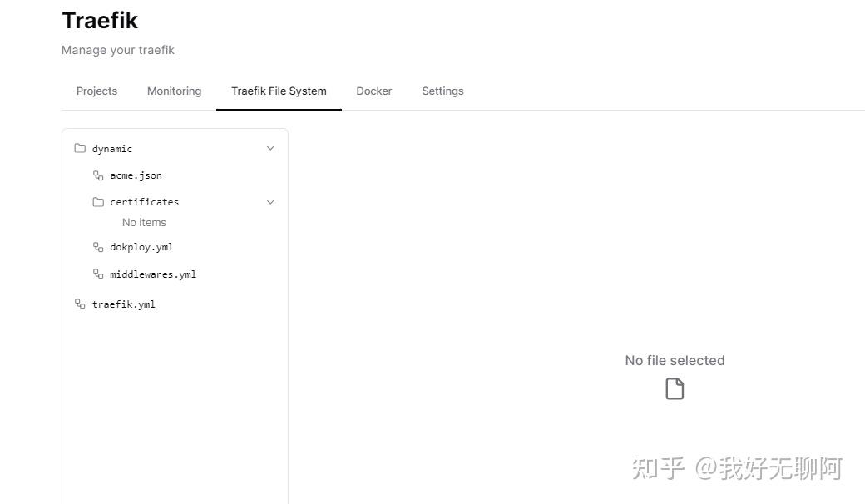The height and width of the screenshot is (504, 865).
Task: Switch to the Projects tab
Action: point(96,91)
